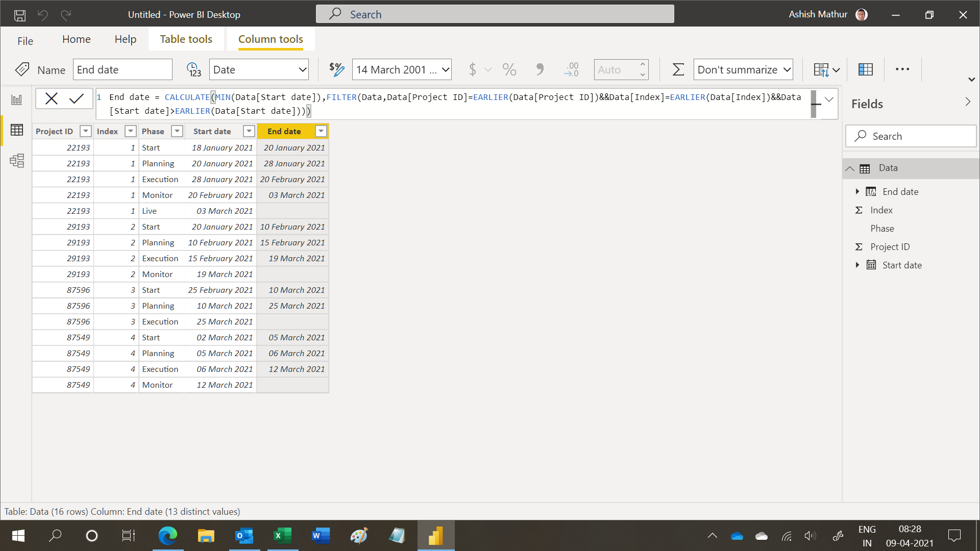This screenshot has width=980, height=551.
Task: Open End date column filter dropdown
Action: coord(321,132)
